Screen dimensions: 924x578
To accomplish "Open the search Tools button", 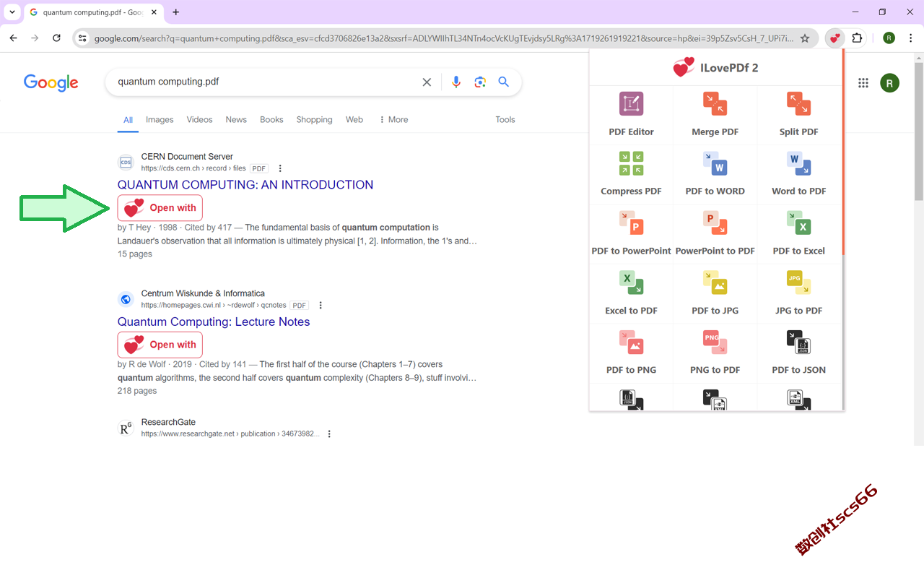I will click(x=505, y=120).
